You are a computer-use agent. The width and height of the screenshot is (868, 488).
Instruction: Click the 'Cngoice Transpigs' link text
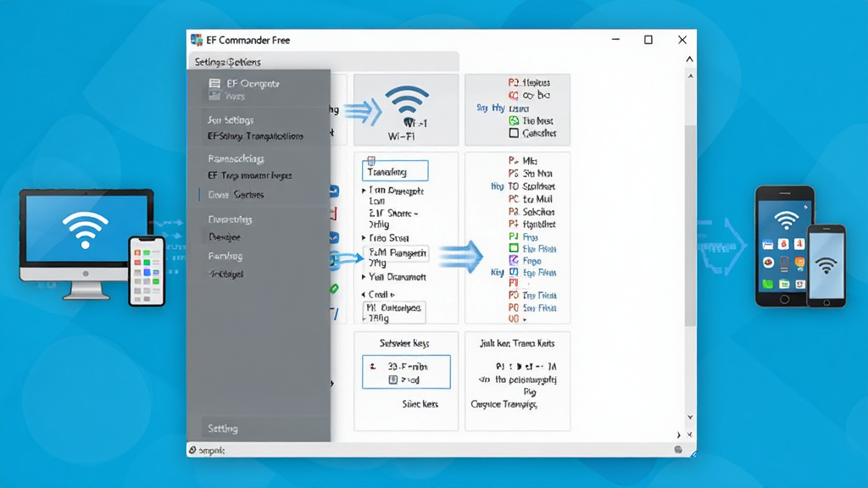(x=504, y=404)
